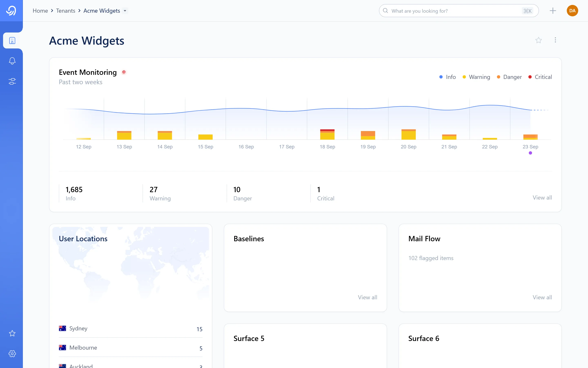Select the 18 Sep bar in chart
Viewport: 588px width, 368px height.
(x=327, y=134)
